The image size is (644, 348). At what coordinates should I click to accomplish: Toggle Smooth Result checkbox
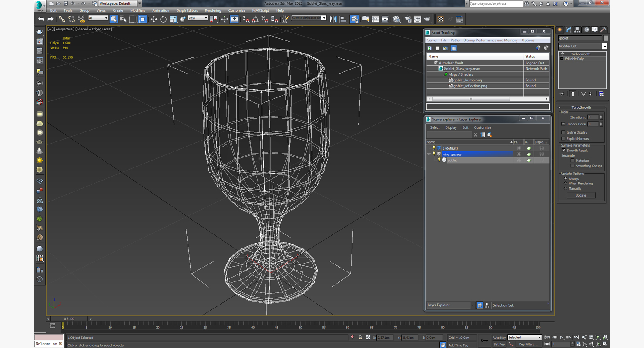click(x=563, y=151)
